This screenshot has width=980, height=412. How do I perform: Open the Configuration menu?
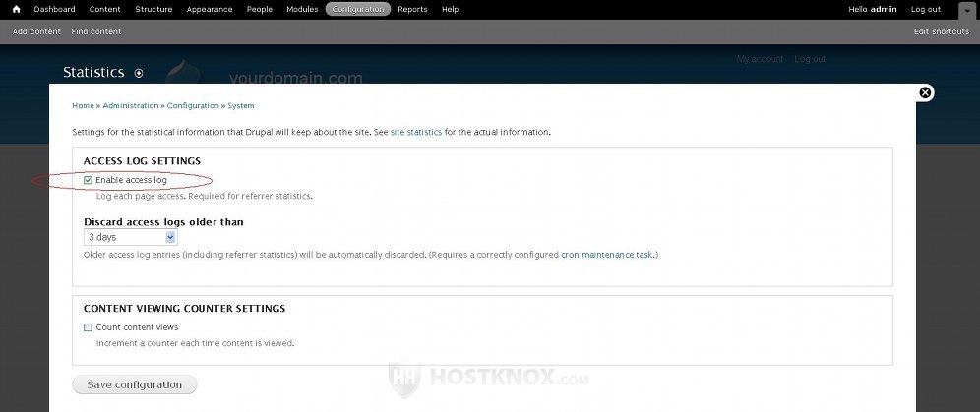click(358, 10)
